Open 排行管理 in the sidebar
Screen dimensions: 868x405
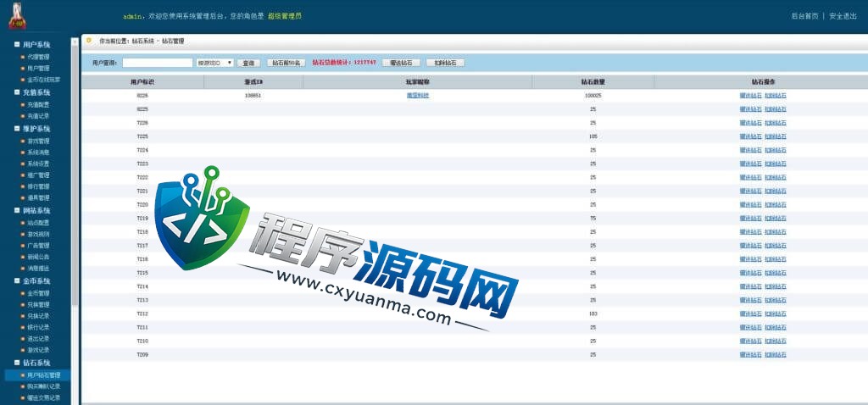tap(38, 186)
